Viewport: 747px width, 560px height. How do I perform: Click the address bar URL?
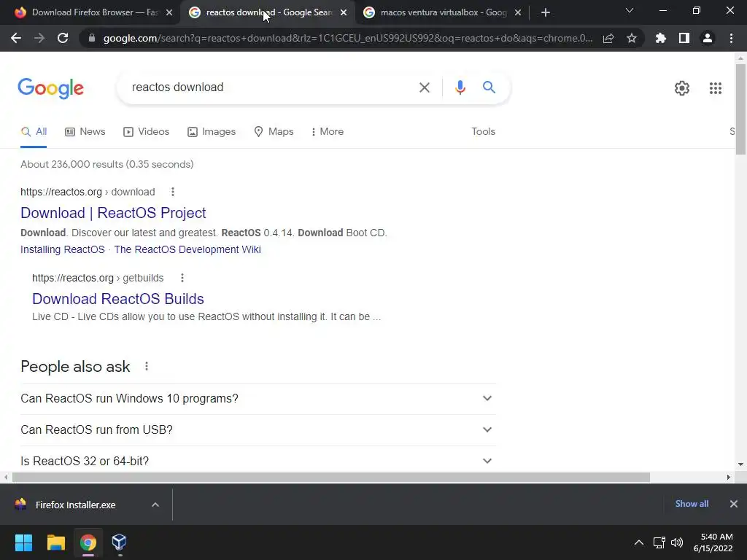click(348, 38)
